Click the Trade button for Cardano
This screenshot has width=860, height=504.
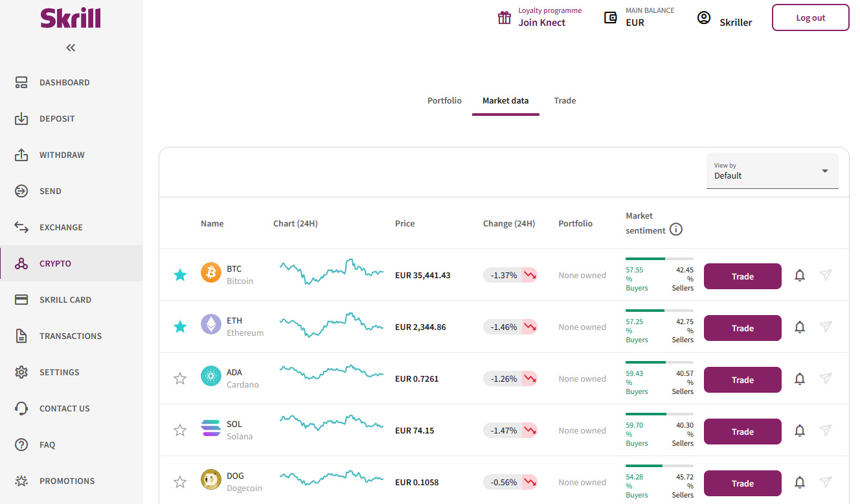[742, 380]
